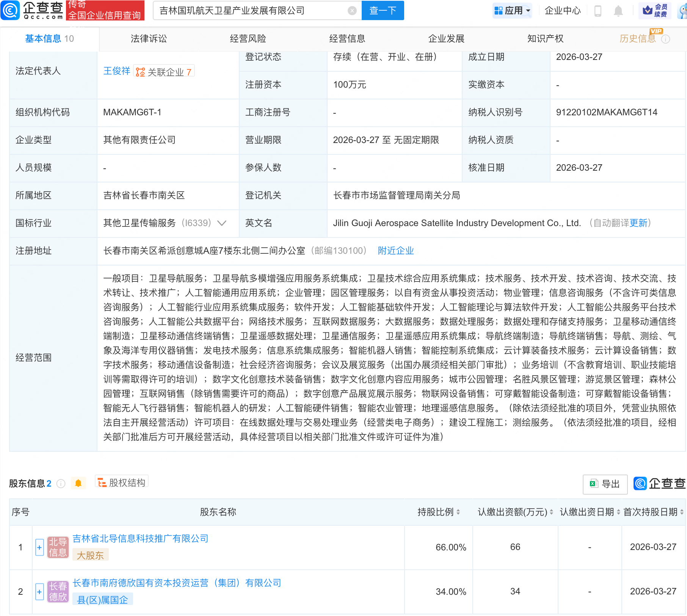
Task: Open the shareholder info tooltip icon
Action: pos(61,484)
